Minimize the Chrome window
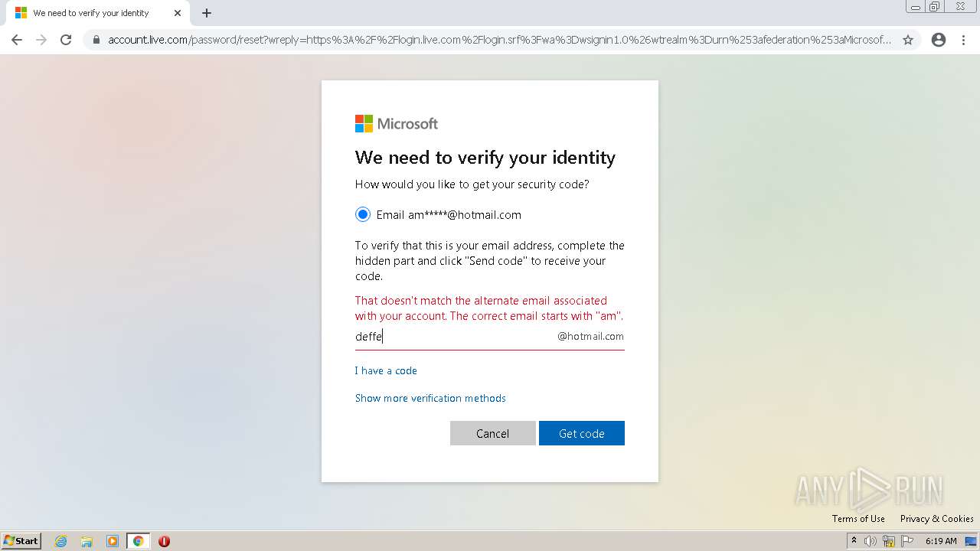This screenshot has height=551, width=980. click(x=916, y=7)
